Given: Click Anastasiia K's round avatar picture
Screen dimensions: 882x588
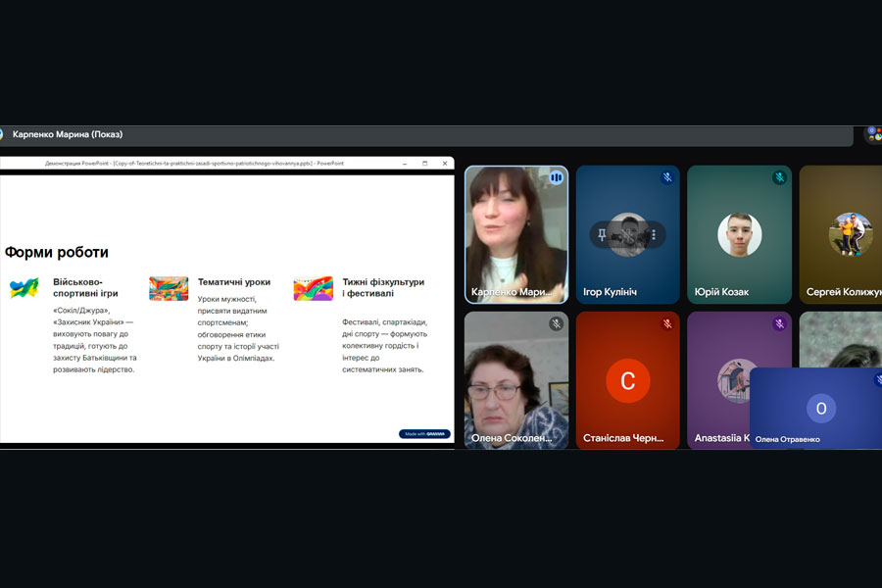Looking at the screenshot, I should tap(734, 380).
